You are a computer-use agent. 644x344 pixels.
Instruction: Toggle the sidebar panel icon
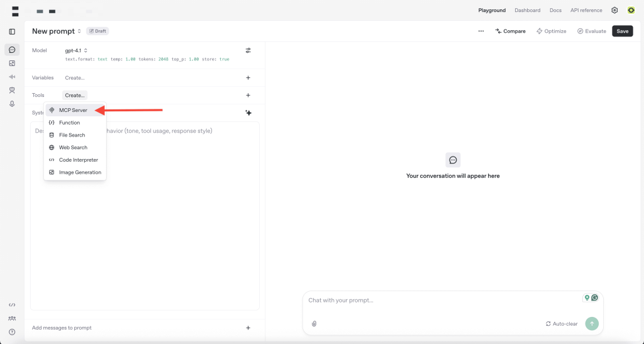coord(12,31)
